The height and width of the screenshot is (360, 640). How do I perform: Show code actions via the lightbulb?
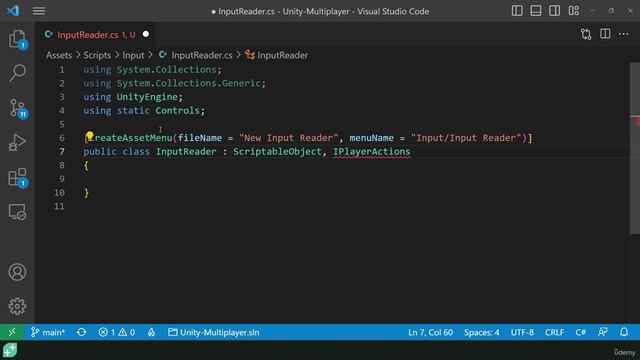tap(89, 135)
